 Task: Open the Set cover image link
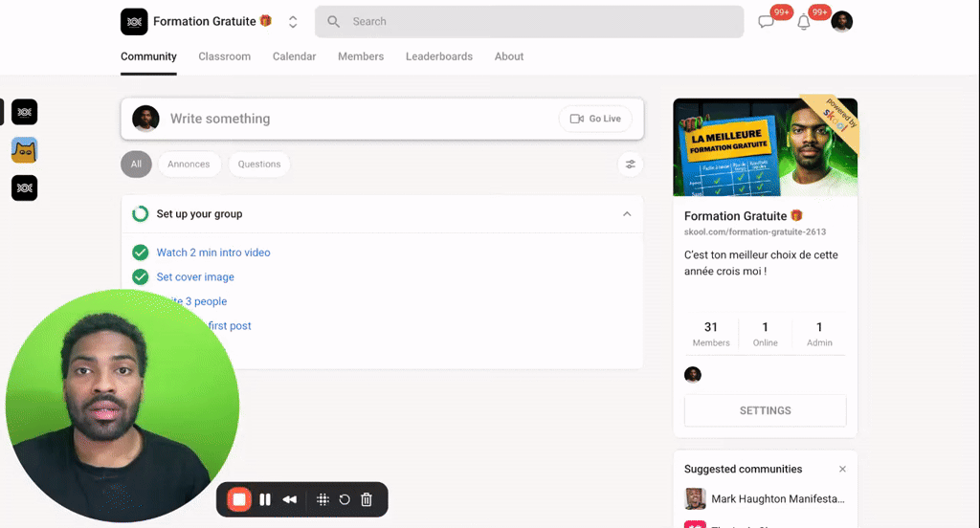click(x=195, y=276)
